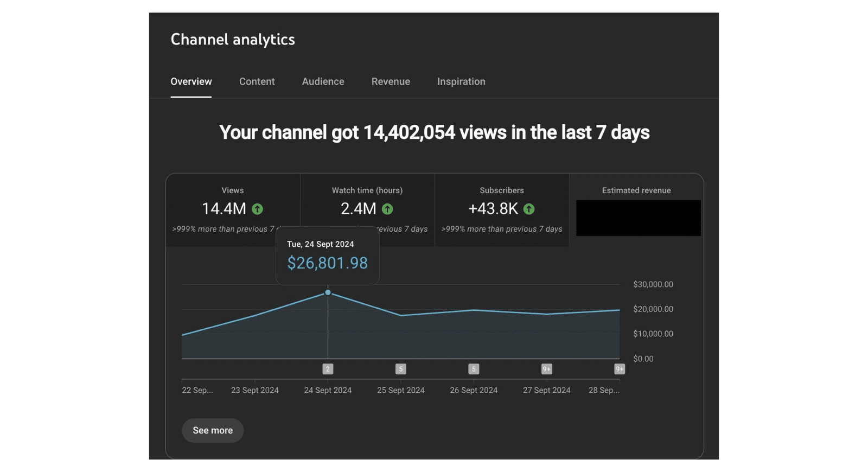Click the Overview tab

click(x=191, y=81)
